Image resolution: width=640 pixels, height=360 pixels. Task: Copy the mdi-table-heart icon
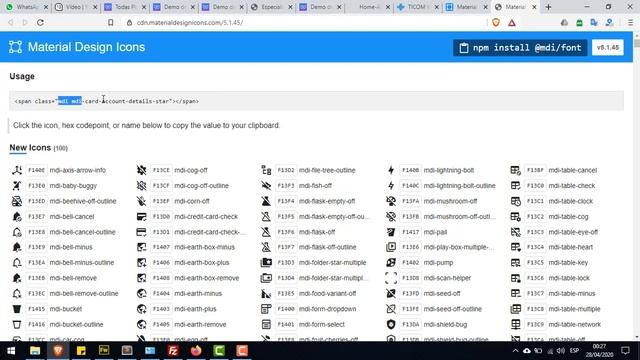pyautogui.click(x=516, y=247)
